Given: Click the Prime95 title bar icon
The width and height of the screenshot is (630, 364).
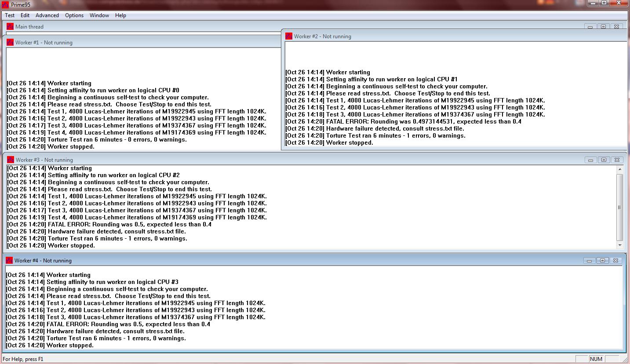Looking at the screenshot, I should (5, 4).
